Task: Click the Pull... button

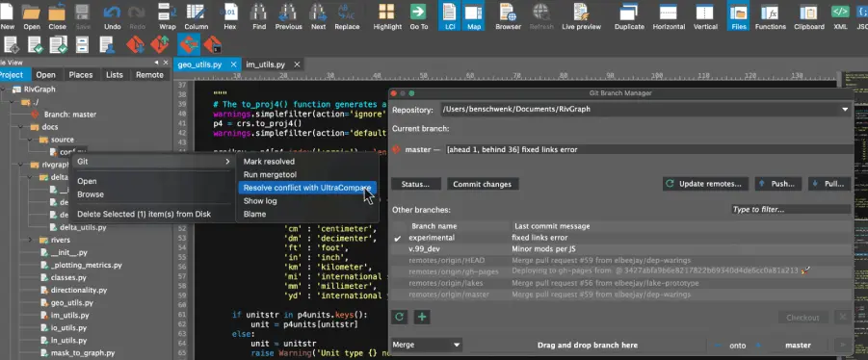Action: (x=829, y=184)
